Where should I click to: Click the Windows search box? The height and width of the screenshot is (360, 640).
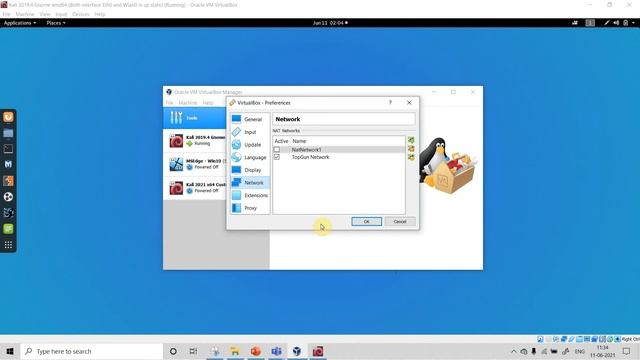point(92,351)
